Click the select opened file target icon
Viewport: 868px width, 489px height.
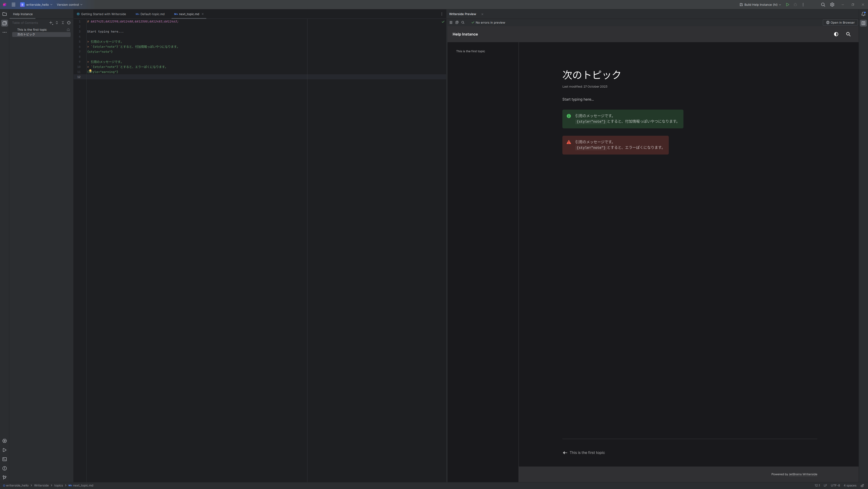click(69, 23)
